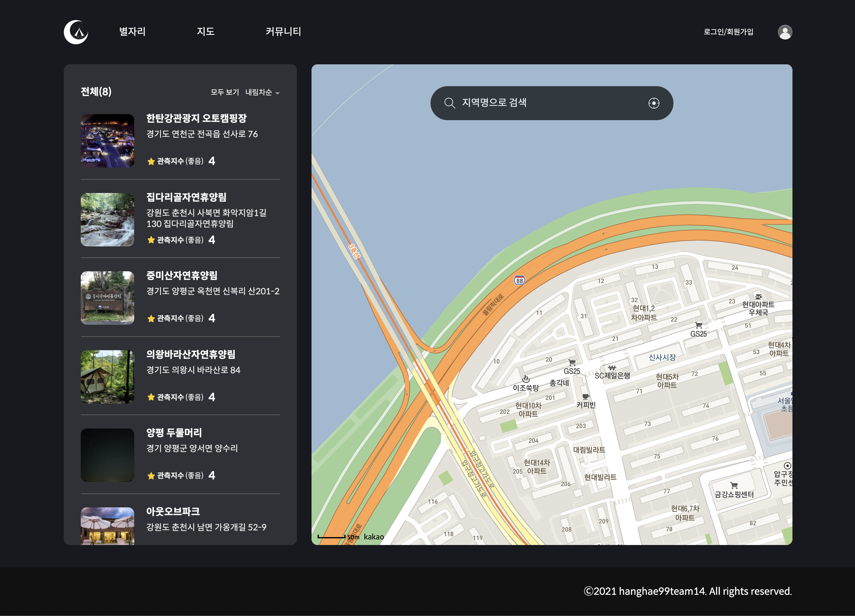Image resolution: width=855 pixels, height=616 pixels.
Task: Open the 지도 menu
Action: (x=206, y=32)
